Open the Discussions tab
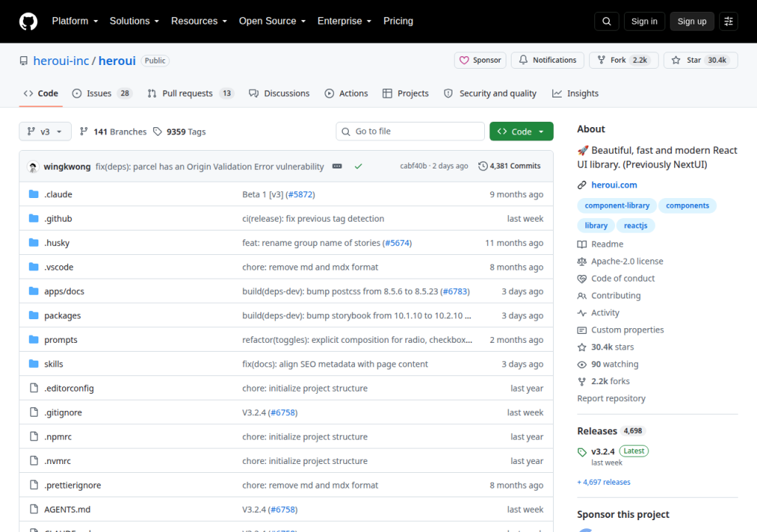 [279, 94]
